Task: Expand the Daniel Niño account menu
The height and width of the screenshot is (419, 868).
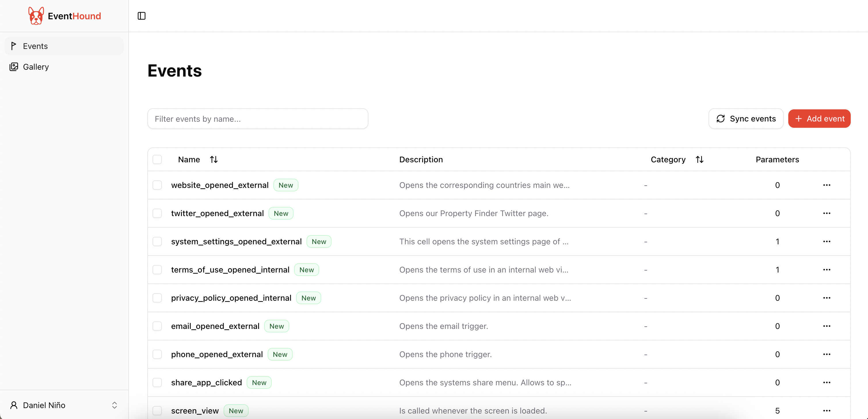Action: [64, 405]
